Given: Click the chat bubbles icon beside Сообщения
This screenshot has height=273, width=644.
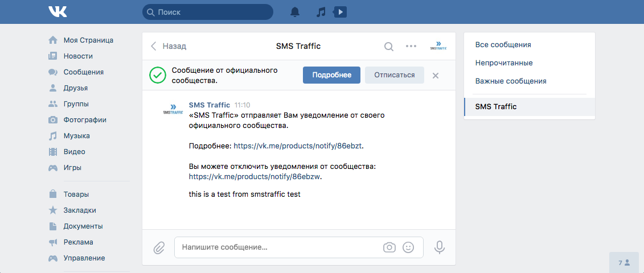Looking at the screenshot, I should 53,72.
